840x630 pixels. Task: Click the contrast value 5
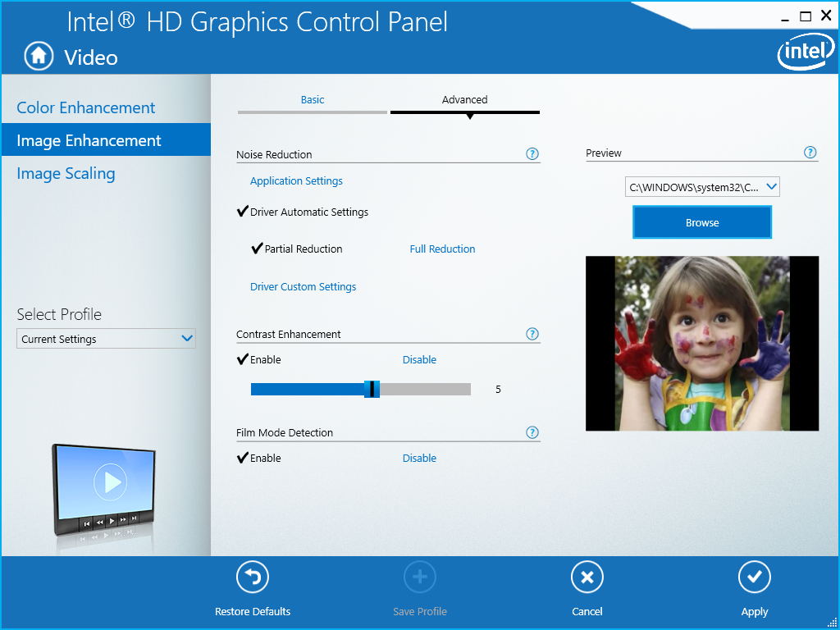498,390
